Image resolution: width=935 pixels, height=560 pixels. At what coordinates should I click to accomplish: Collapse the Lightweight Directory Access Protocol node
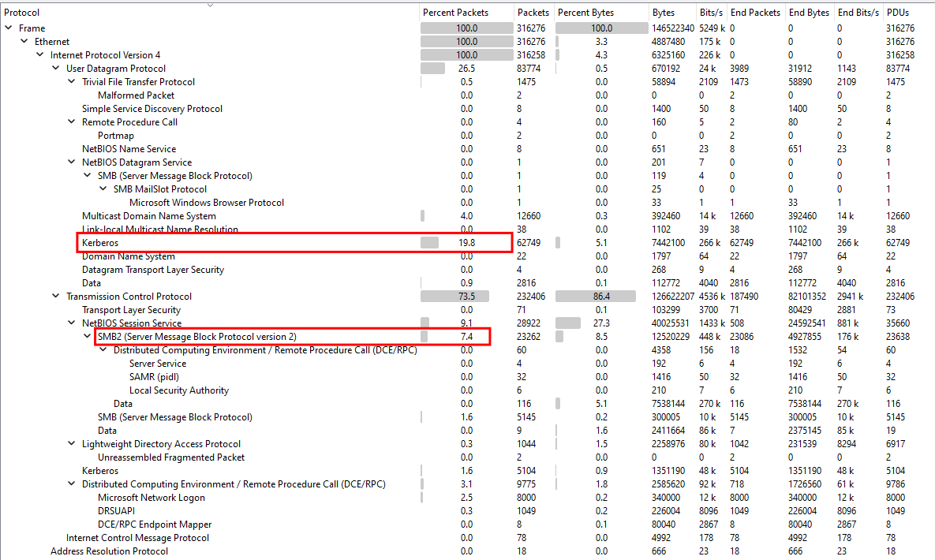click(x=72, y=444)
